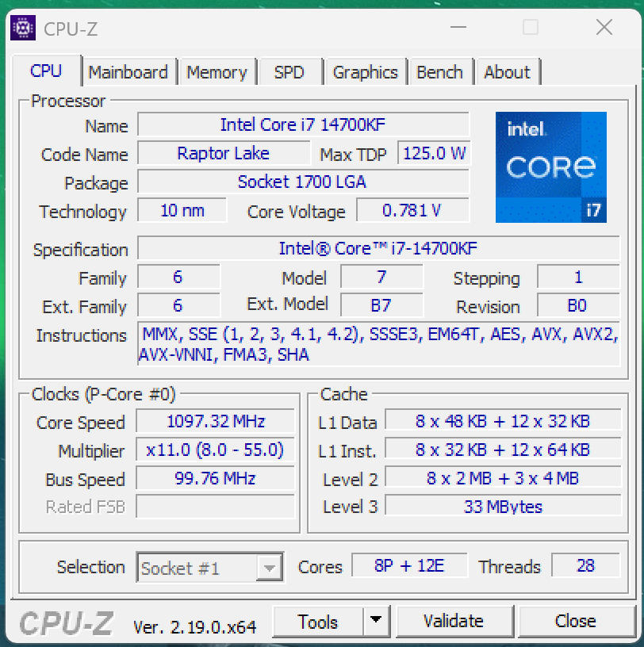The width and height of the screenshot is (644, 647).
Task: Click the Close button at bottom
Action: pos(576,621)
